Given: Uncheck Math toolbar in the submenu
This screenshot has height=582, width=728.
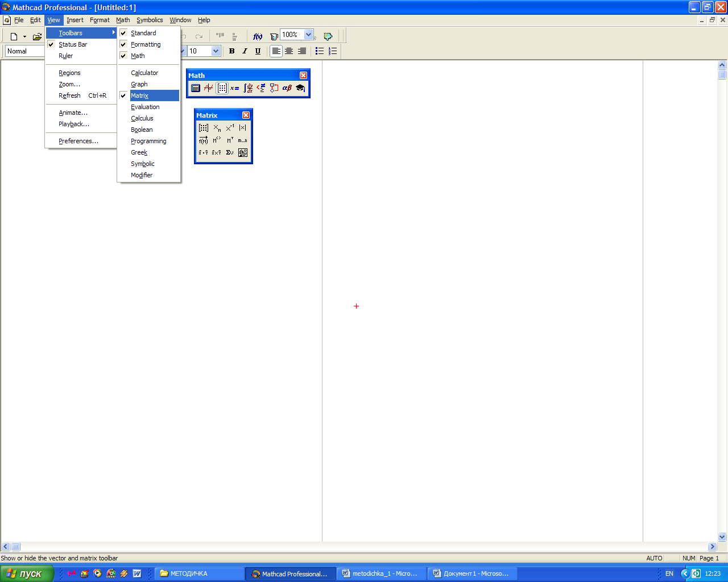Looking at the screenshot, I should click(x=149, y=56).
